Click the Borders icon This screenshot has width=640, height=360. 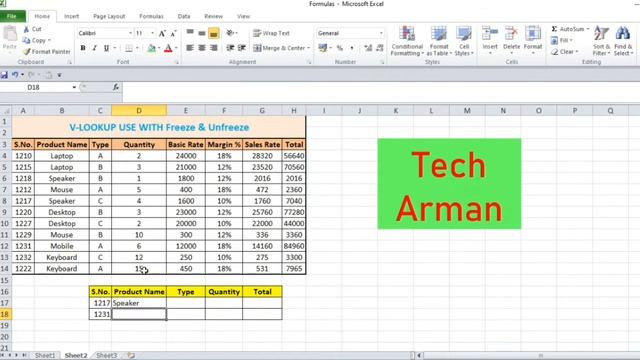pos(129,48)
